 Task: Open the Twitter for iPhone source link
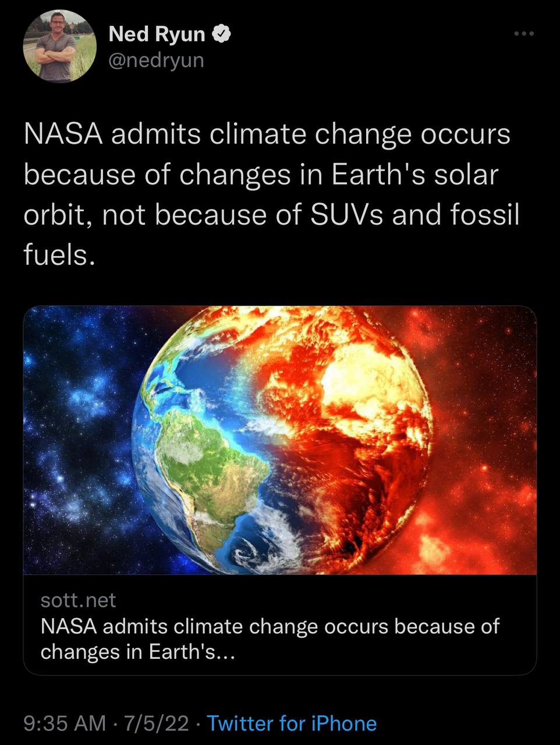292,723
